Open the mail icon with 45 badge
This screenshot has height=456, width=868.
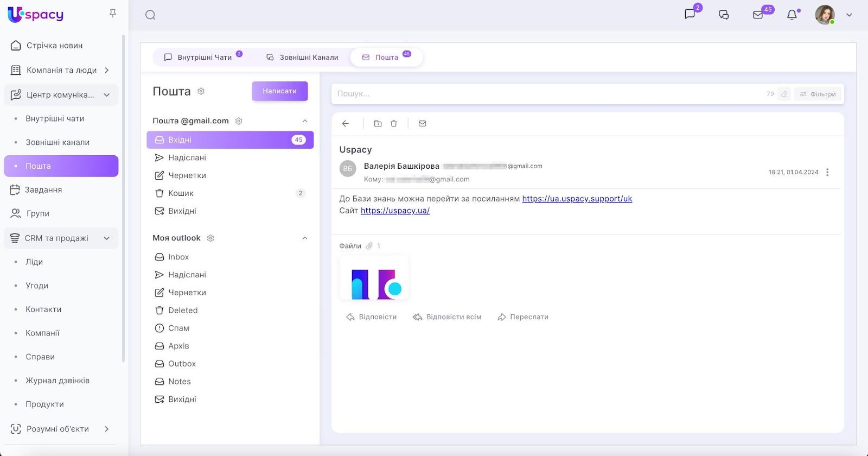pyautogui.click(x=758, y=15)
